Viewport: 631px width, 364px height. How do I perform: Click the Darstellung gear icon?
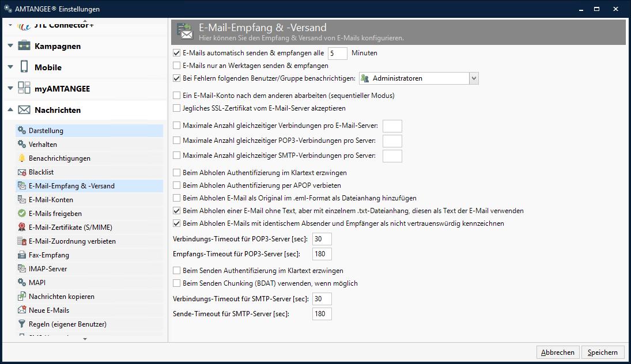[22, 130]
